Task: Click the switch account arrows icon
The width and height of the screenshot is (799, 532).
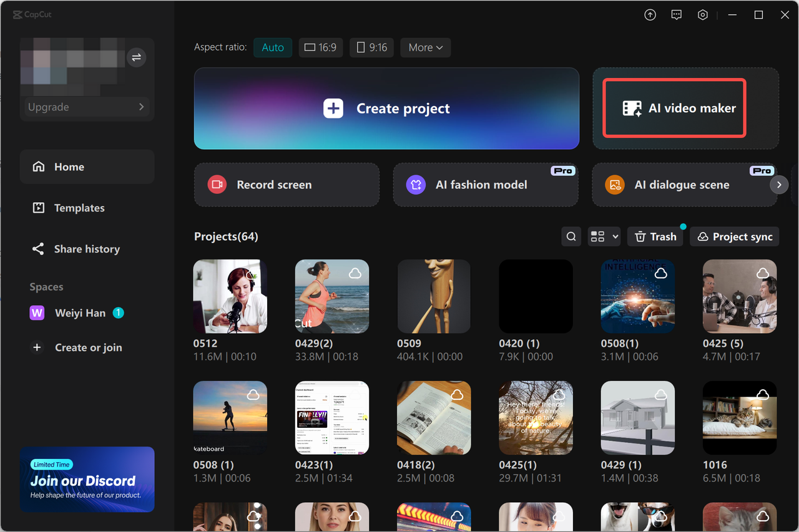Action: click(x=136, y=58)
